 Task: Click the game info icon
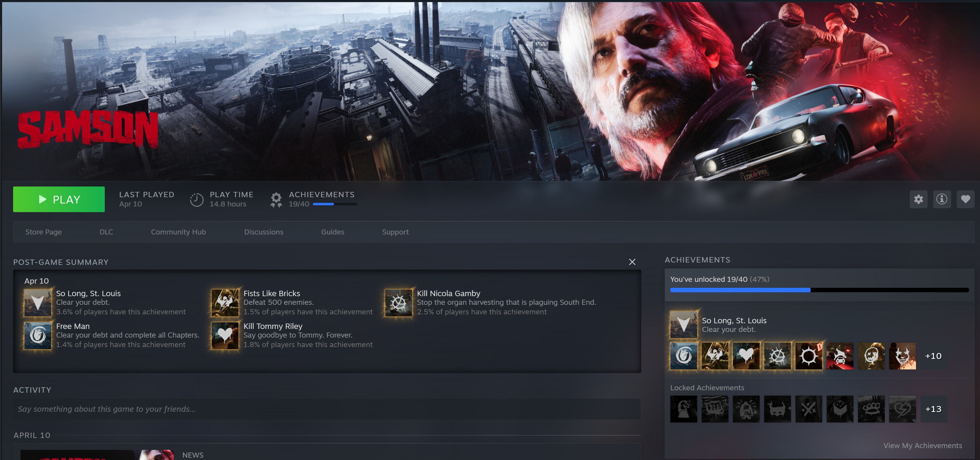[x=942, y=199]
